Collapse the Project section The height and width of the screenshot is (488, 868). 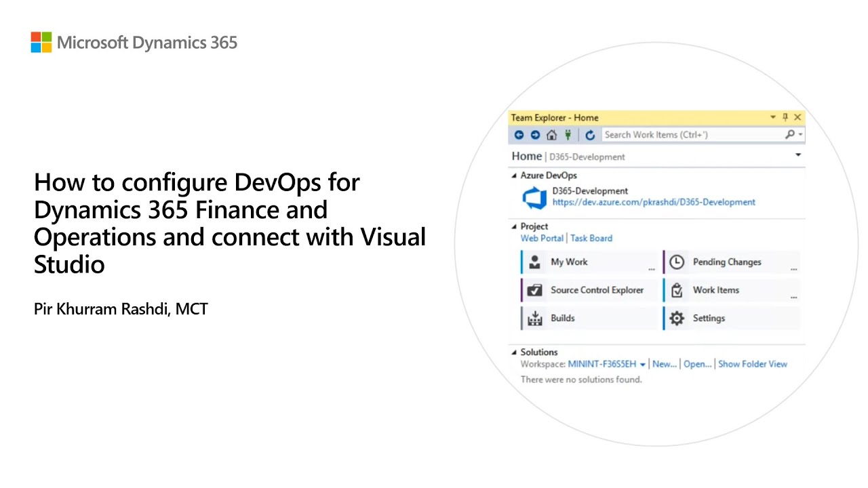click(x=514, y=226)
